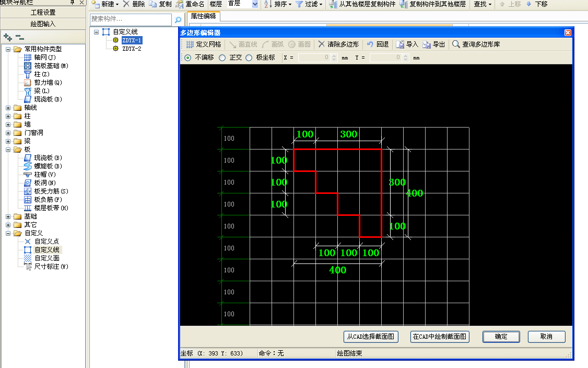Pin the 模块导航栏 panel

tap(73, 2)
